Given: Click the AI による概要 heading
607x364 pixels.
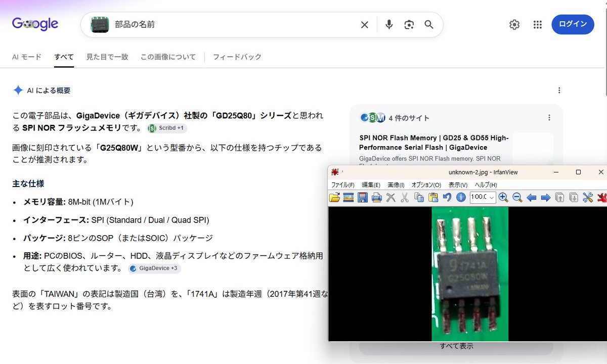Looking at the screenshot, I should pyautogui.click(x=49, y=90).
